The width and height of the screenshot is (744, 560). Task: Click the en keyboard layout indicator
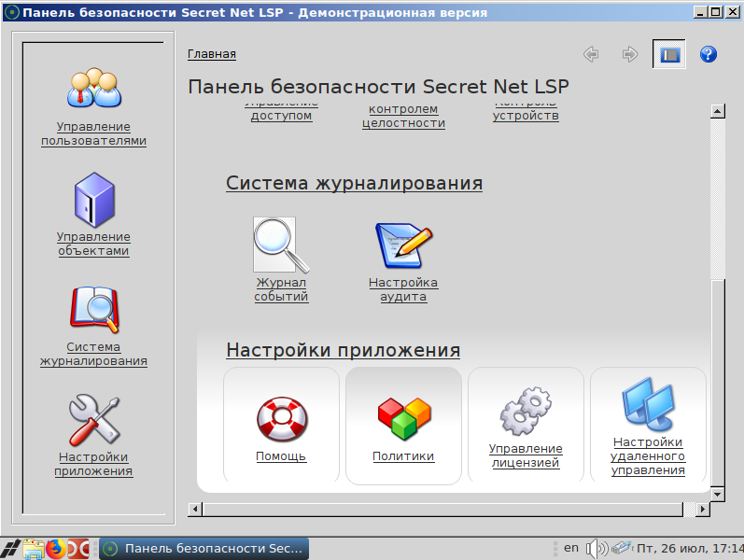pyautogui.click(x=571, y=548)
